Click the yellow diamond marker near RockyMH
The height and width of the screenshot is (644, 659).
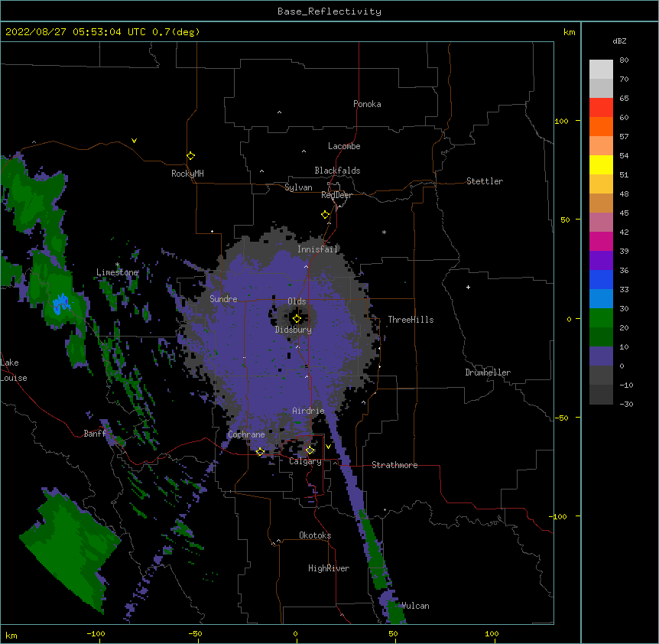point(190,156)
